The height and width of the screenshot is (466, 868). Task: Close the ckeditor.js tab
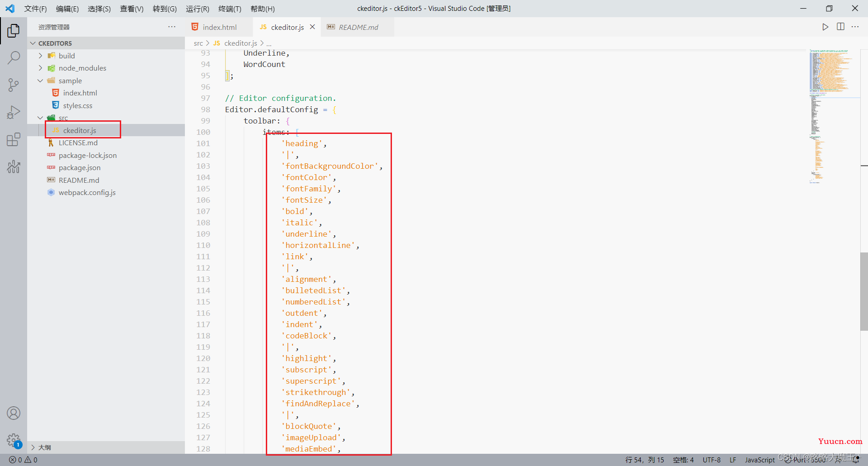point(312,27)
